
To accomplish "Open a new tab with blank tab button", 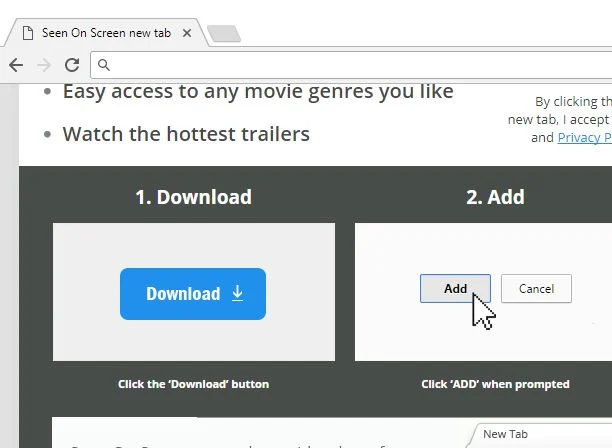I will click(224, 34).
